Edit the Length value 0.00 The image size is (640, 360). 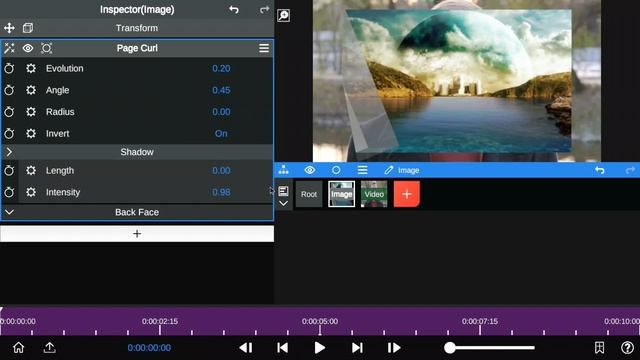tap(221, 170)
